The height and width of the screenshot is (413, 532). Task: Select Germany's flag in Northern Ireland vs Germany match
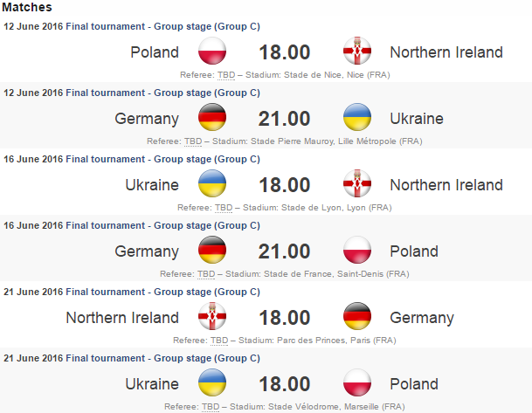(358, 318)
